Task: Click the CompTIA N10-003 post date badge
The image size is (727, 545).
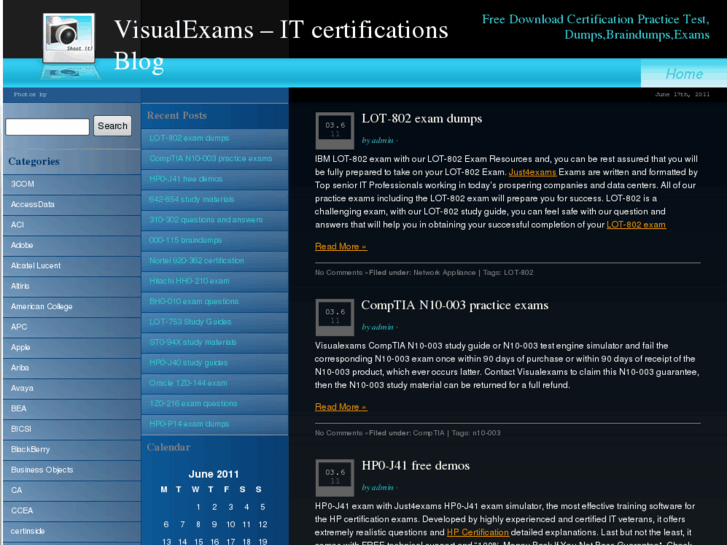Action: point(335,317)
